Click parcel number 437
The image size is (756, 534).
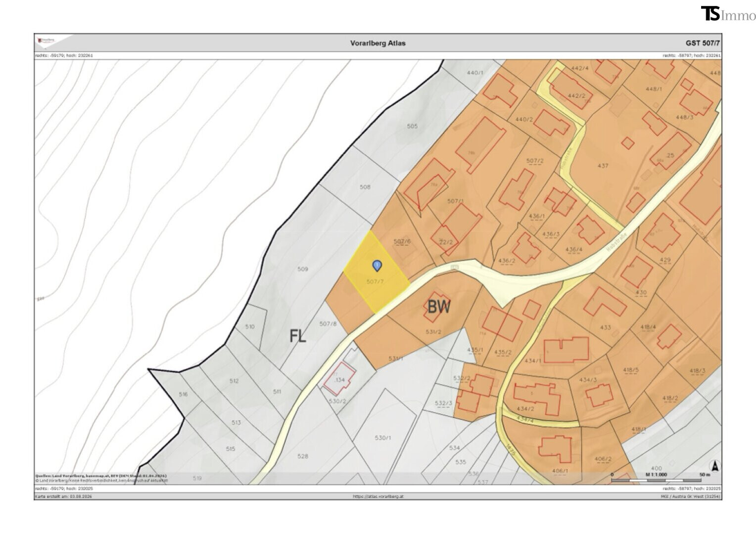[x=603, y=166]
